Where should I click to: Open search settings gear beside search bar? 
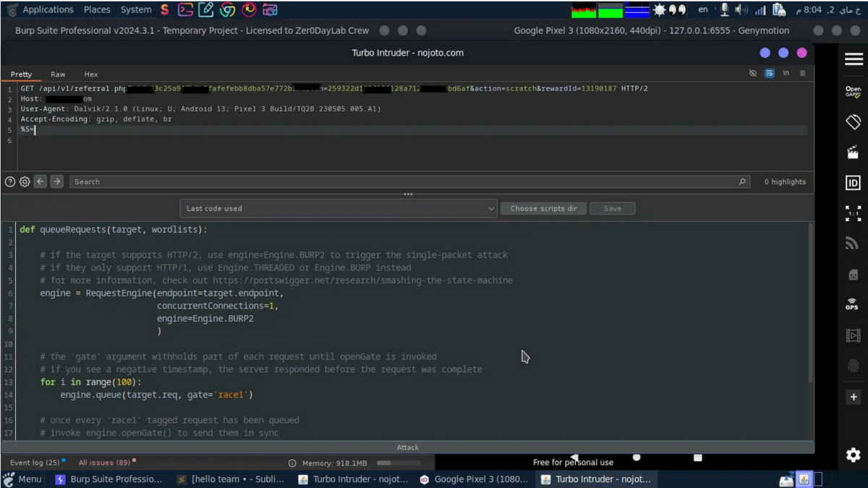point(25,182)
